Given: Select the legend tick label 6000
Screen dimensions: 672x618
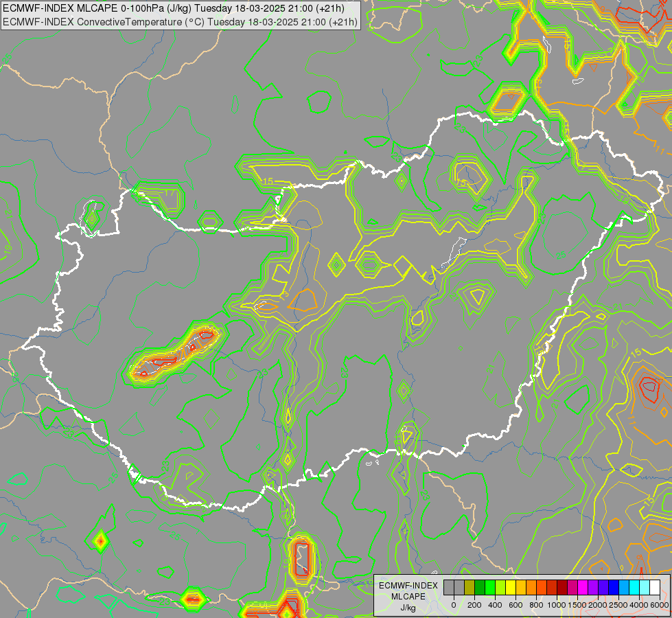Looking at the screenshot, I should (x=660, y=605).
